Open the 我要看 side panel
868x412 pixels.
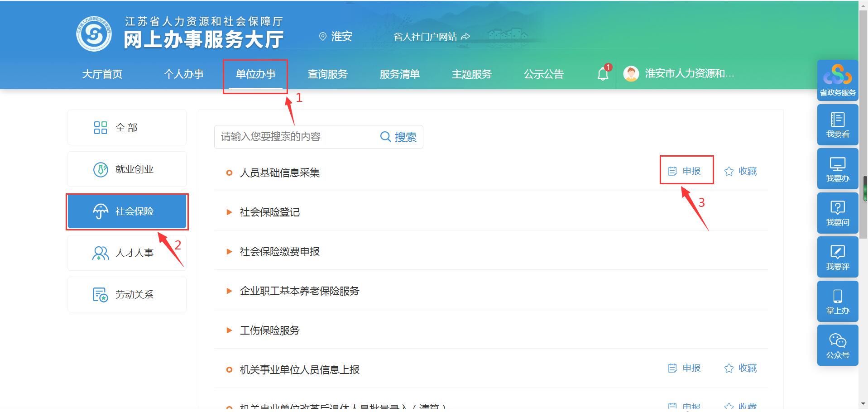837,125
